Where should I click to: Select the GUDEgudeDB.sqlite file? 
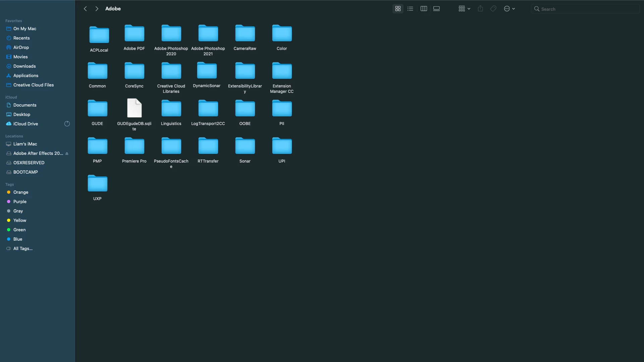(134, 108)
